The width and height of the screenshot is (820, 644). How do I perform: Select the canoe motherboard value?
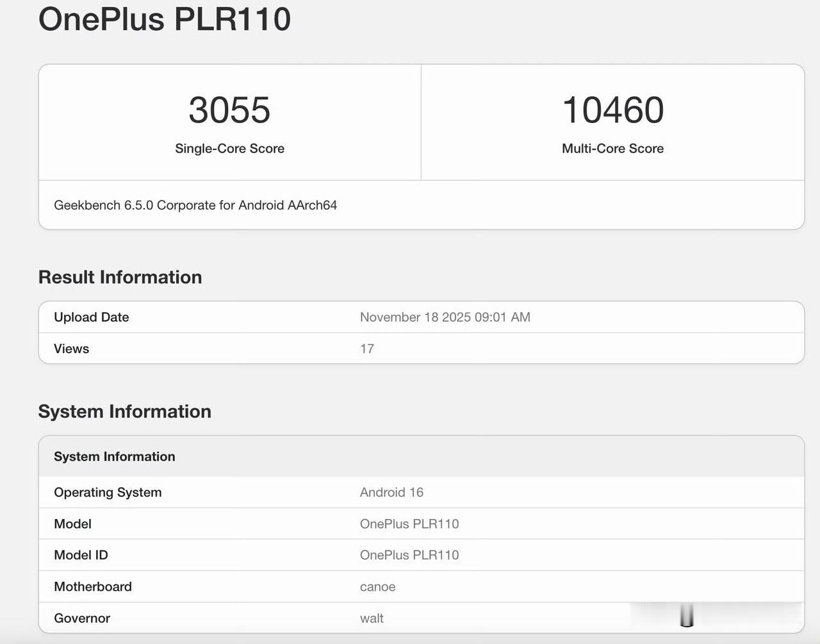pyautogui.click(x=378, y=587)
